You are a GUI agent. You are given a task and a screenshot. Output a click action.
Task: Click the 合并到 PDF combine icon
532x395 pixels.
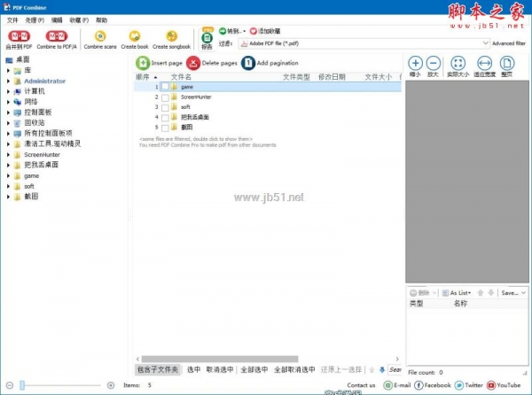click(19, 36)
